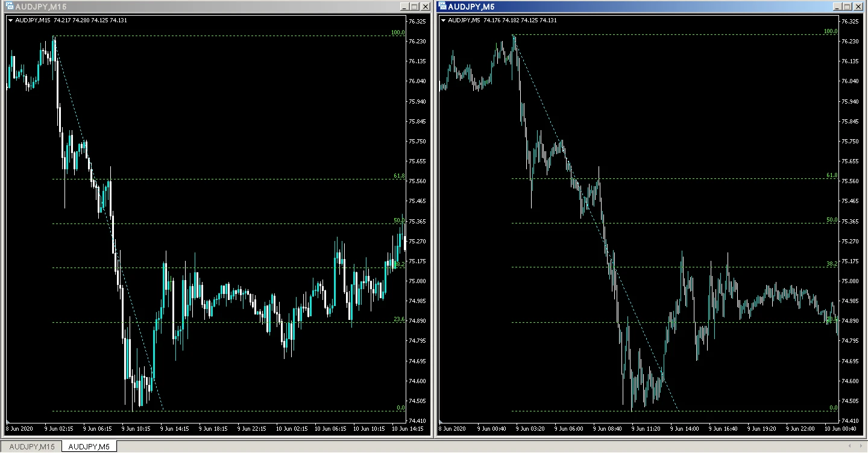The height and width of the screenshot is (453, 868).
Task: Expand the triangle menu beside AUDJPY,M15 label
Action: tap(10, 20)
